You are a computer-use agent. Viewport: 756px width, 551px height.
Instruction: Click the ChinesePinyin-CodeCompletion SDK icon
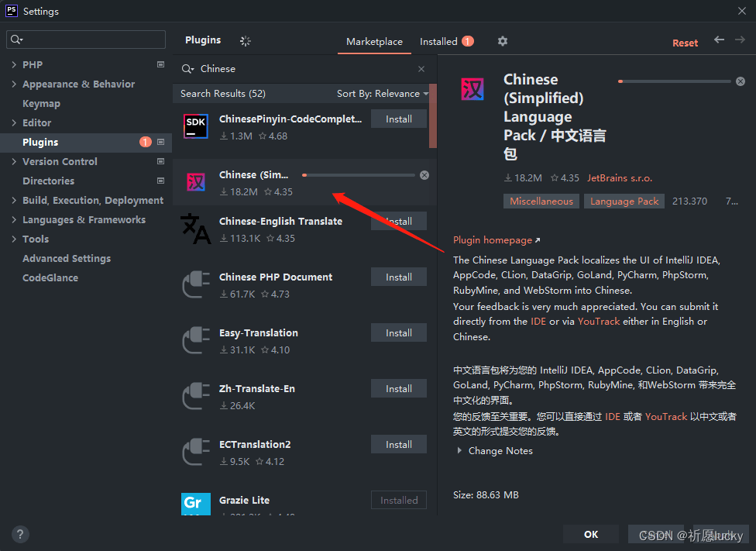pyautogui.click(x=196, y=126)
